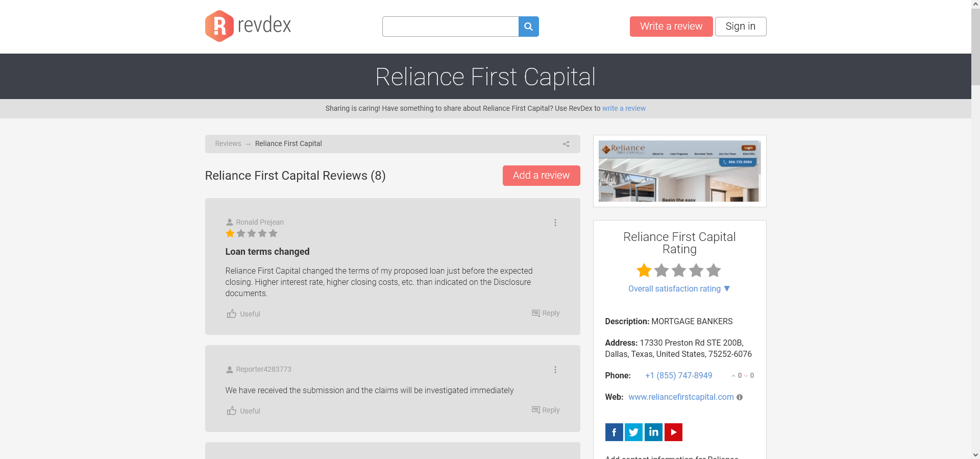The height and width of the screenshot is (459, 980).
Task: Click the Sign in button
Action: [x=741, y=27]
